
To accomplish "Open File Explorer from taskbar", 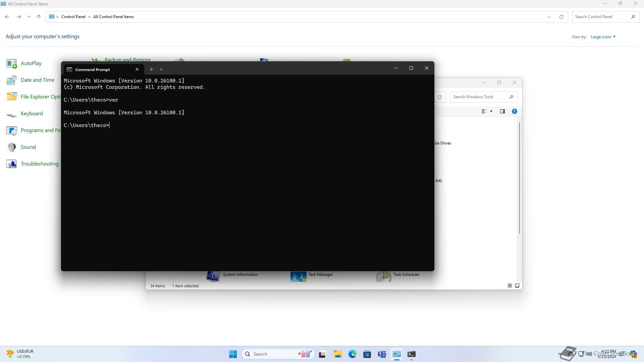I will coord(337,354).
